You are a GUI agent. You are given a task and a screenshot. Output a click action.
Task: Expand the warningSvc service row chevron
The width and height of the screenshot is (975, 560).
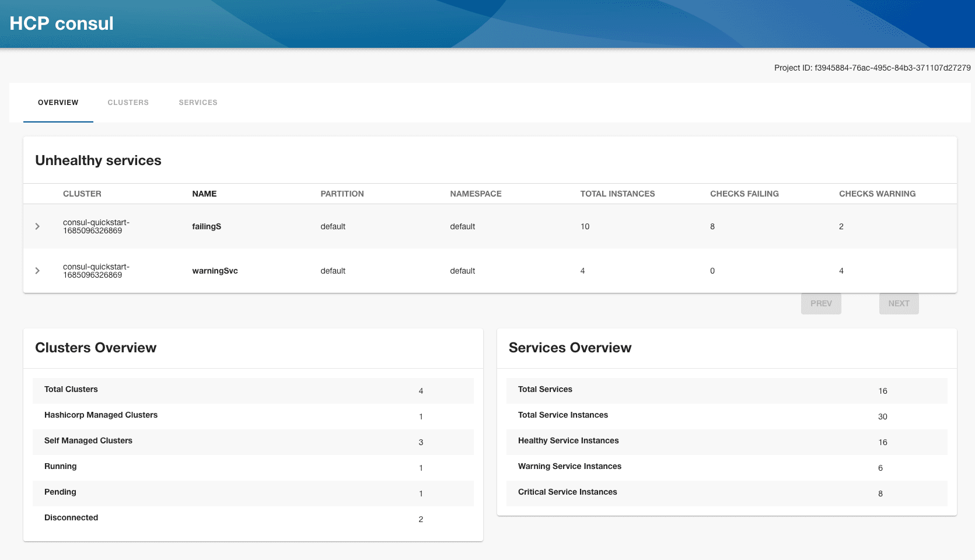tap(37, 271)
